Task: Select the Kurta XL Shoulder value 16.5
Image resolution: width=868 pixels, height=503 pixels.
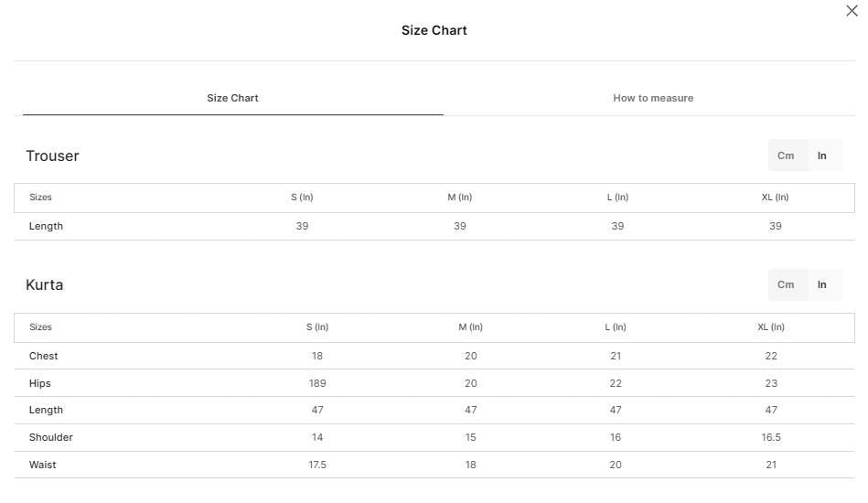Action: click(771, 437)
